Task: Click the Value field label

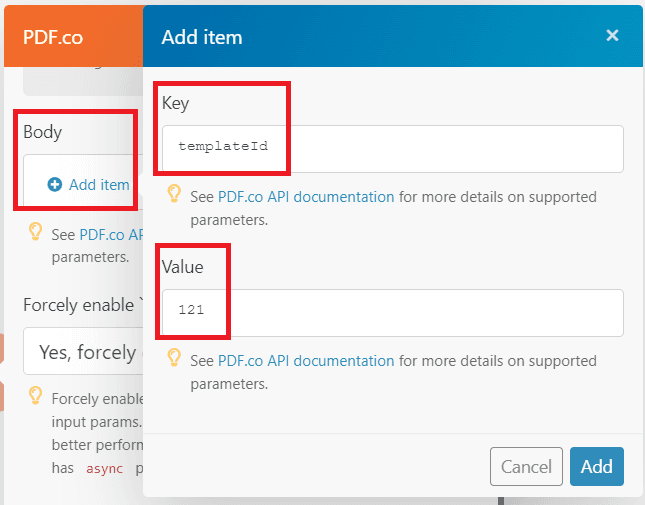Action: (182, 267)
